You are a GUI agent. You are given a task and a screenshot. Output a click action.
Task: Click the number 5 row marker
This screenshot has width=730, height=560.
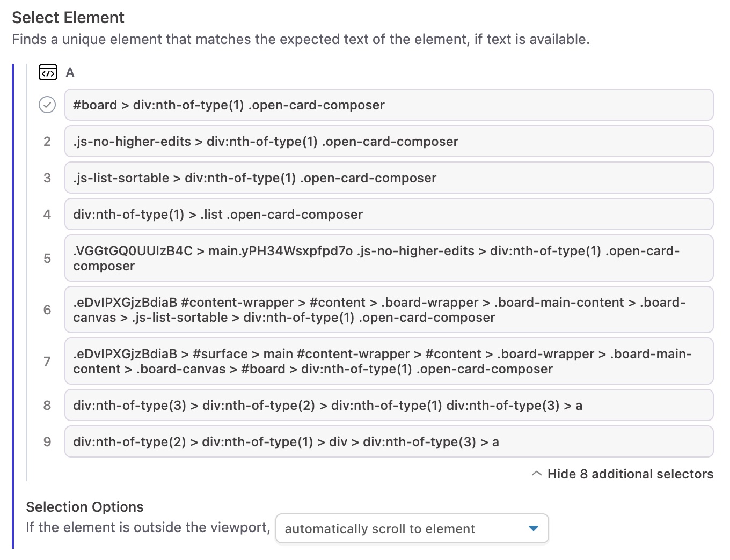[x=47, y=258]
